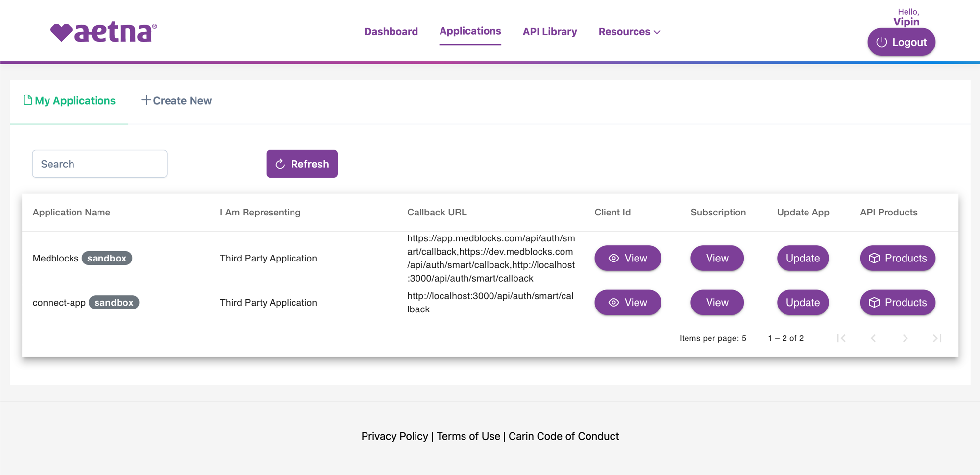Open API Products for Medblocks
Viewport: 980px width, 475px height.
(x=898, y=258)
